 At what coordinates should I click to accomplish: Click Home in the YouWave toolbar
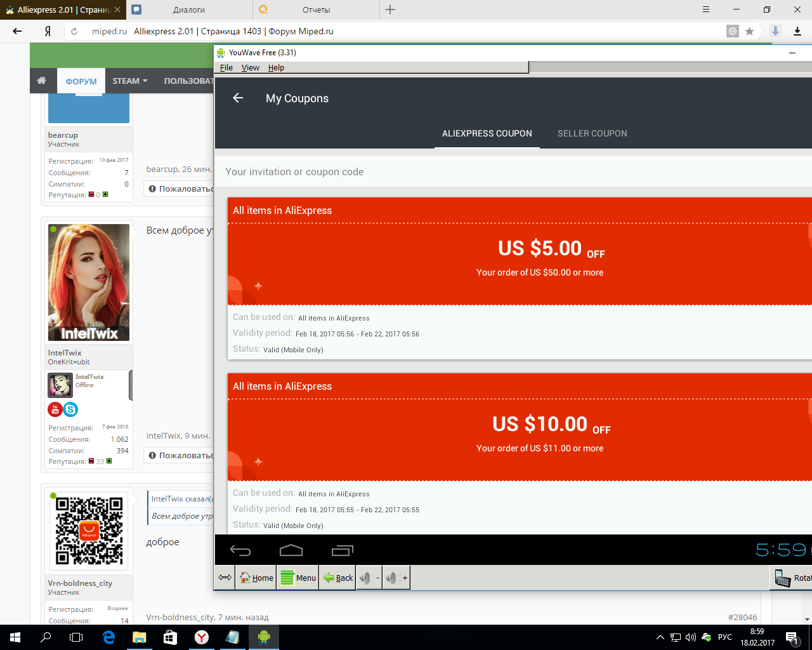click(256, 578)
